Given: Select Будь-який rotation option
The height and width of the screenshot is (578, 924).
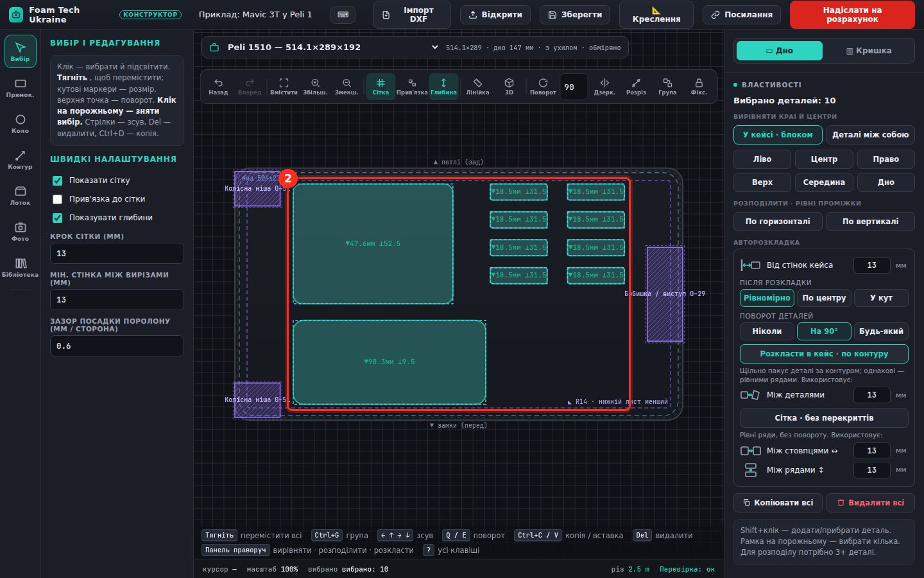Looking at the screenshot, I should [x=881, y=331].
